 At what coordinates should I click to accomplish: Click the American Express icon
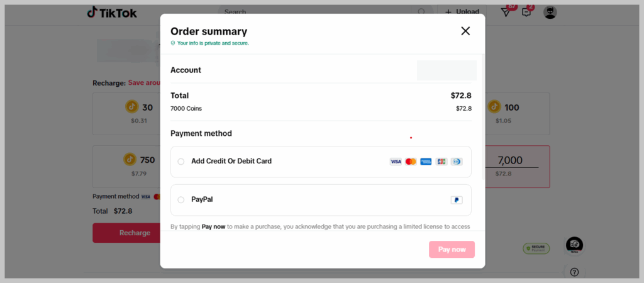click(426, 162)
